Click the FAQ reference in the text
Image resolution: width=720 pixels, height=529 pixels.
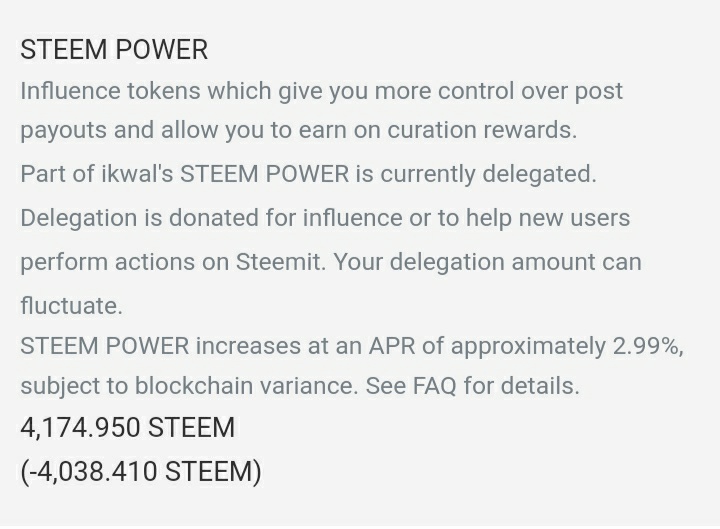[434, 385]
